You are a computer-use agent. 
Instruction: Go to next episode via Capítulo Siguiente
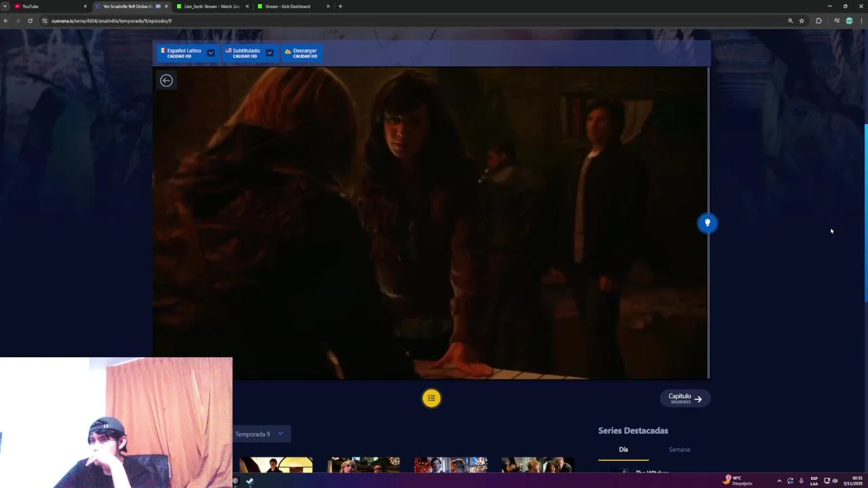pyautogui.click(x=685, y=399)
